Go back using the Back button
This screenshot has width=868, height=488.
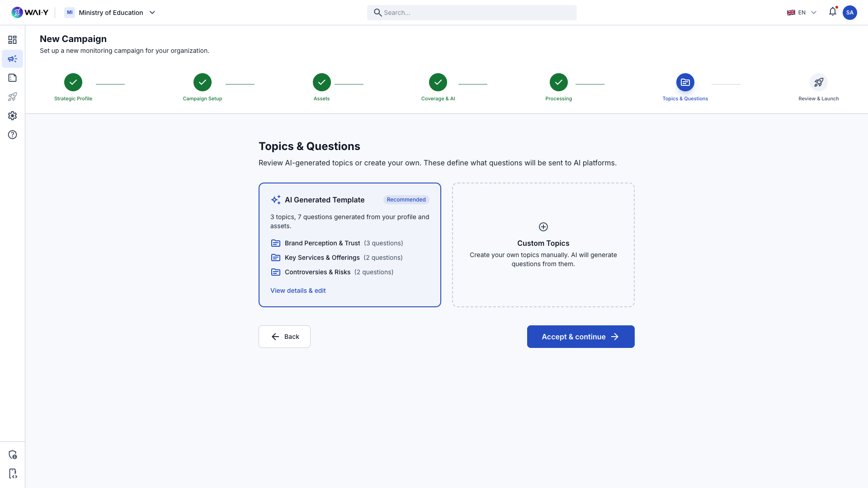pyautogui.click(x=284, y=337)
